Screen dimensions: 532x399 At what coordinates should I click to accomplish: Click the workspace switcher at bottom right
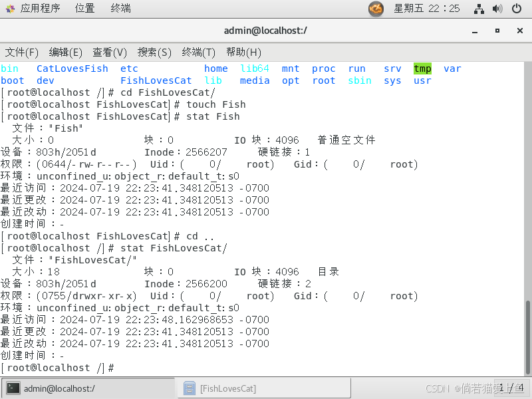coord(512,389)
